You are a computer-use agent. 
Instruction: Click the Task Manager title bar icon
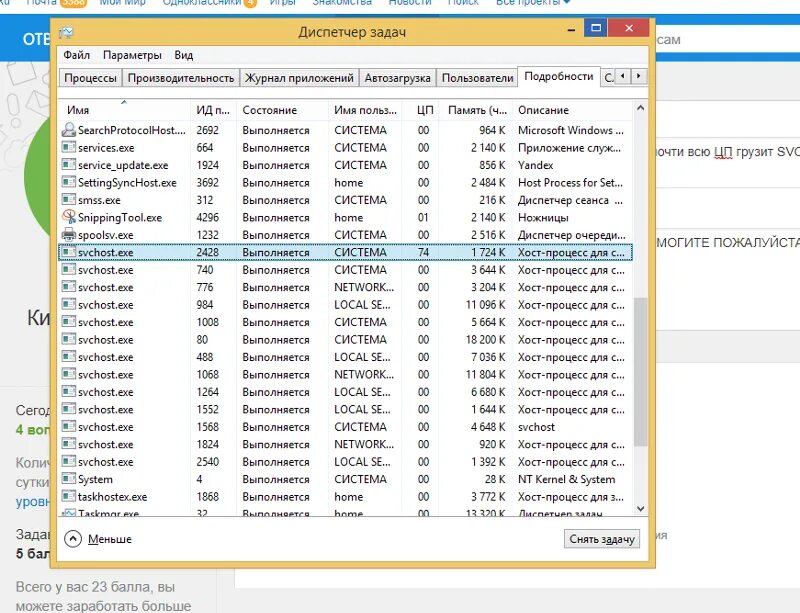click(66, 33)
